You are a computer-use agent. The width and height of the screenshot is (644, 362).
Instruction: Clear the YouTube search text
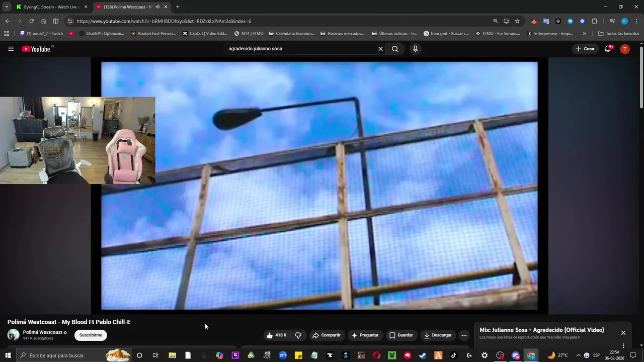click(x=380, y=49)
